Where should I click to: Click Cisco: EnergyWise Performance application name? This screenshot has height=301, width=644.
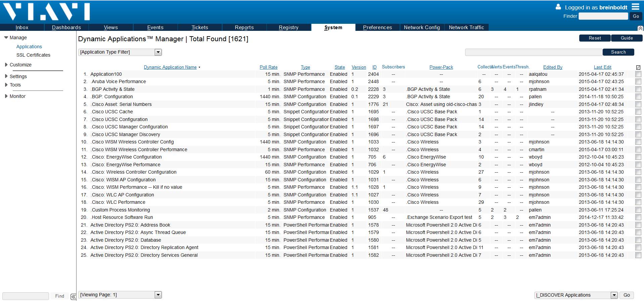[126, 165]
